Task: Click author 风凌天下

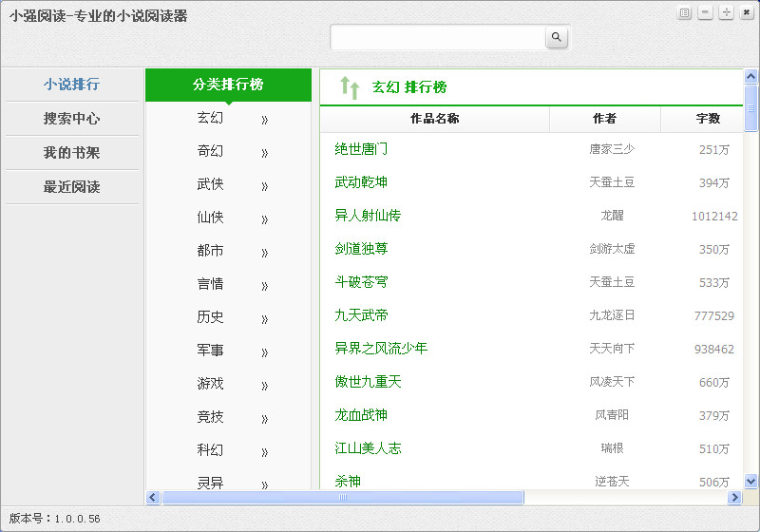Action: point(612,382)
